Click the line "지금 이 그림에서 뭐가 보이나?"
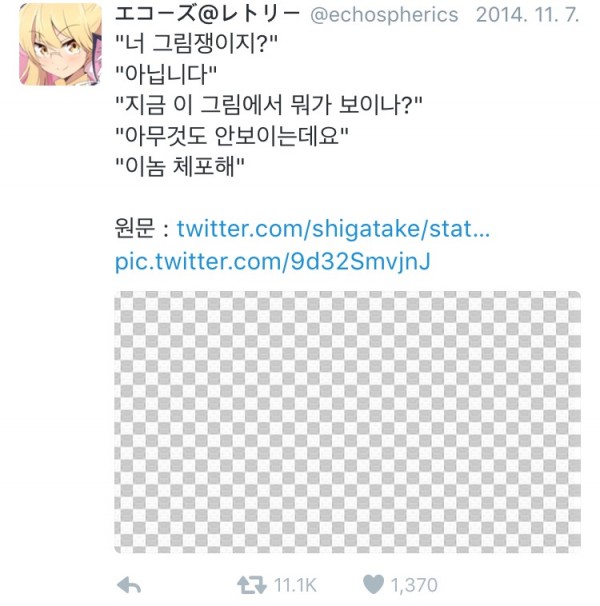This screenshot has height=606, width=600. [269, 105]
